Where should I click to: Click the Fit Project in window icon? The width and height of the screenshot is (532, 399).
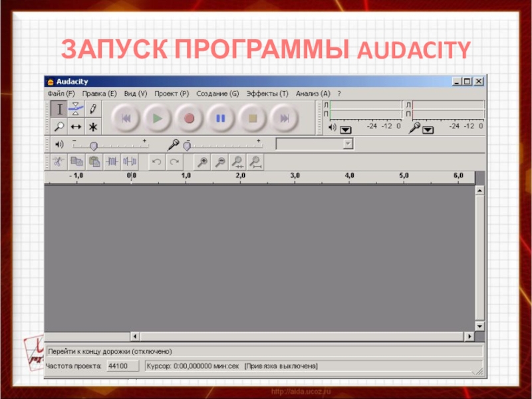[255, 162]
